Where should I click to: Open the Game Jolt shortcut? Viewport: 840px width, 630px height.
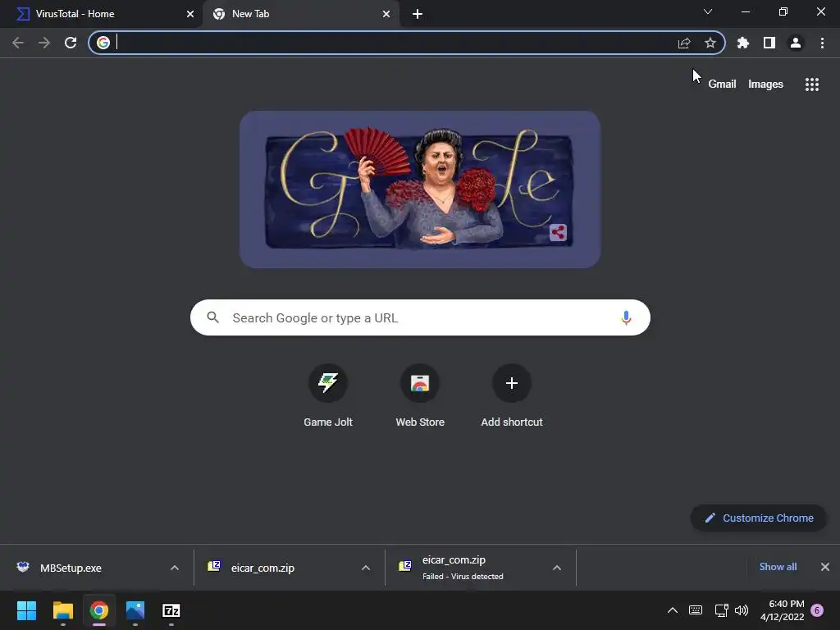328,396
